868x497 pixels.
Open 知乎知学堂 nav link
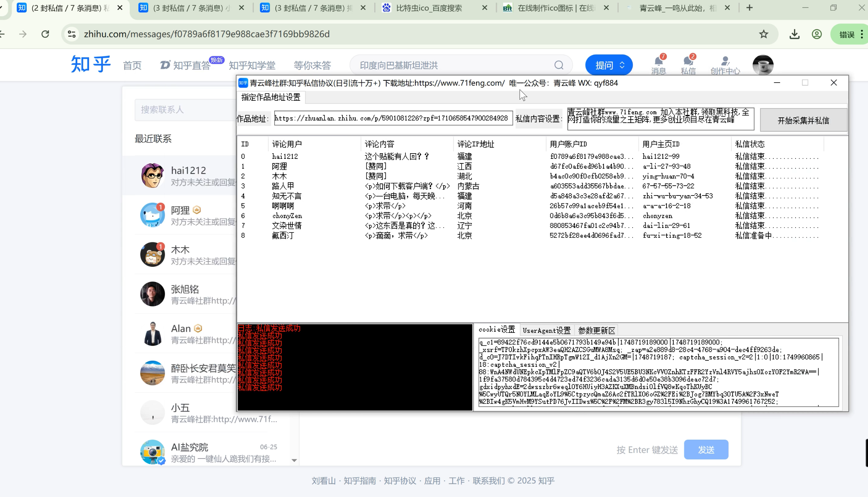[252, 66]
